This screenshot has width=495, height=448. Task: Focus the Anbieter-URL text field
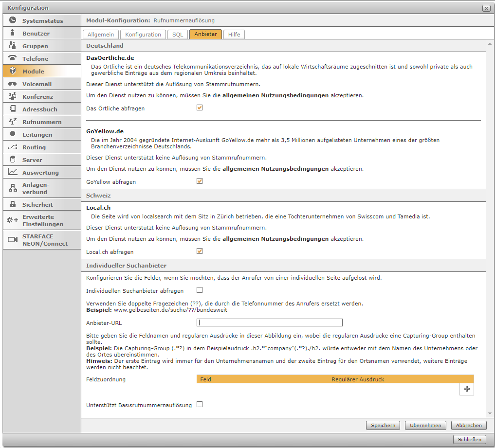269,323
